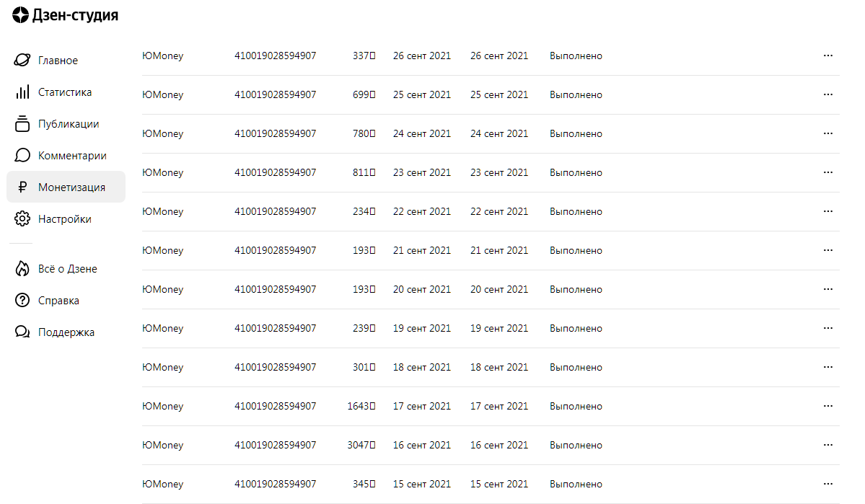Open the Поддержка chat bubbles icon
865x504 pixels.
(x=22, y=332)
